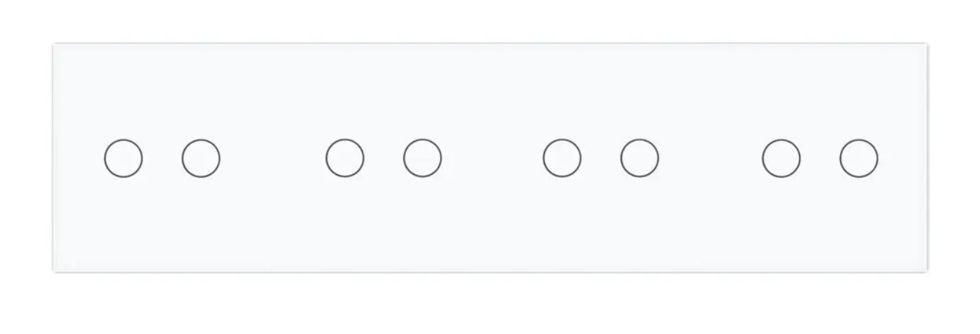Click the bottom-right corner of the glass panel
980x334 pixels.
[925, 268]
